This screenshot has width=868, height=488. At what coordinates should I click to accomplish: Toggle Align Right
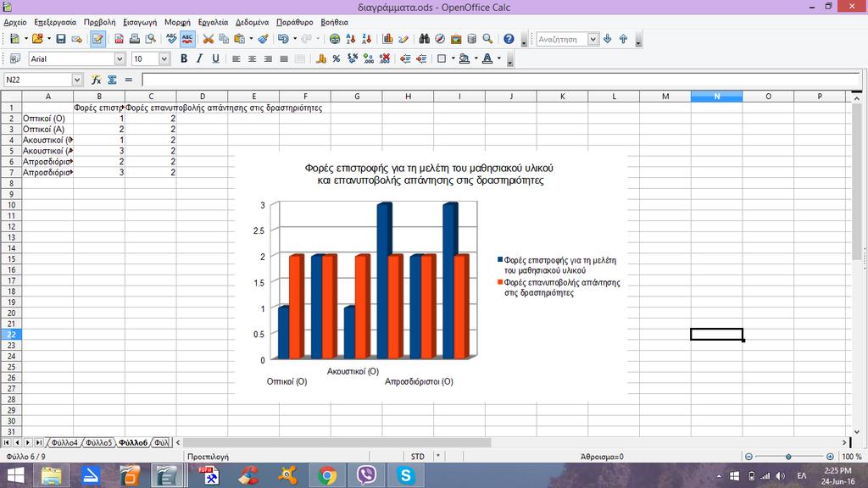[x=268, y=58]
